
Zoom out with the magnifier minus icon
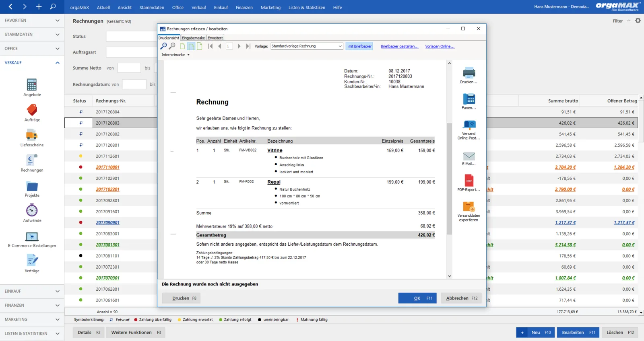click(x=163, y=46)
